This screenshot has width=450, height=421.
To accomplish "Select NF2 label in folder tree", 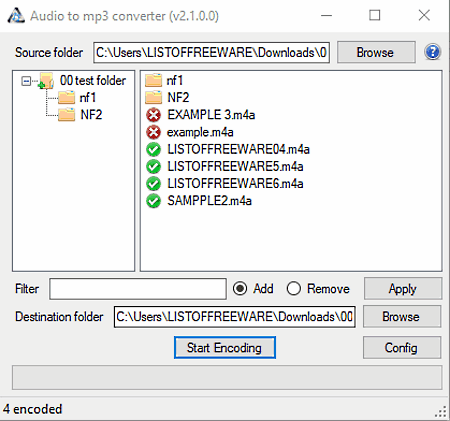I will (91, 115).
